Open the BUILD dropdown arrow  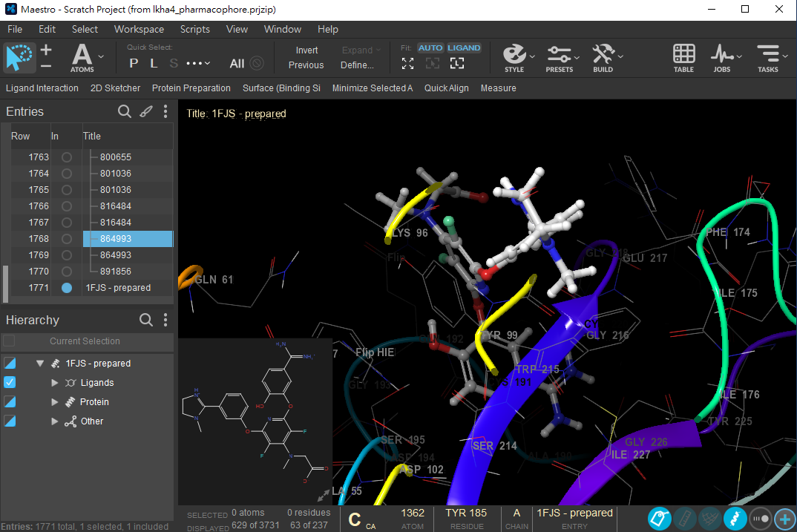point(620,56)
